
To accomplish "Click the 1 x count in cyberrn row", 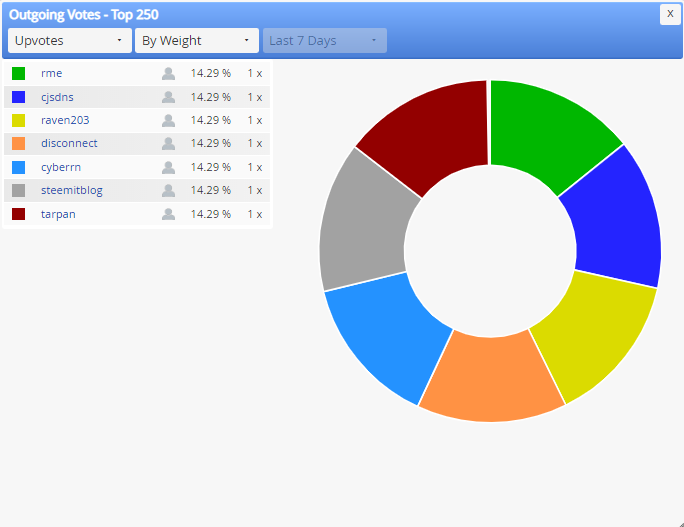I will click(x=255, y=167).
